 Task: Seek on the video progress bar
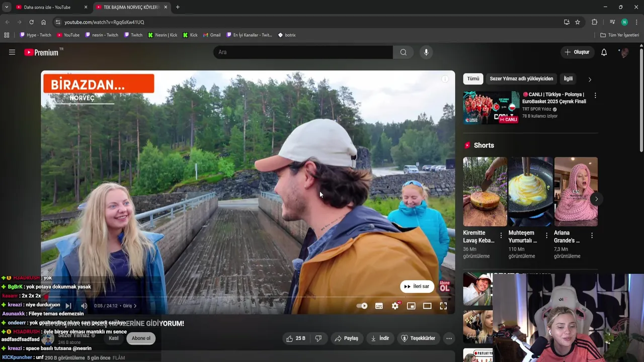pos(248,297)
